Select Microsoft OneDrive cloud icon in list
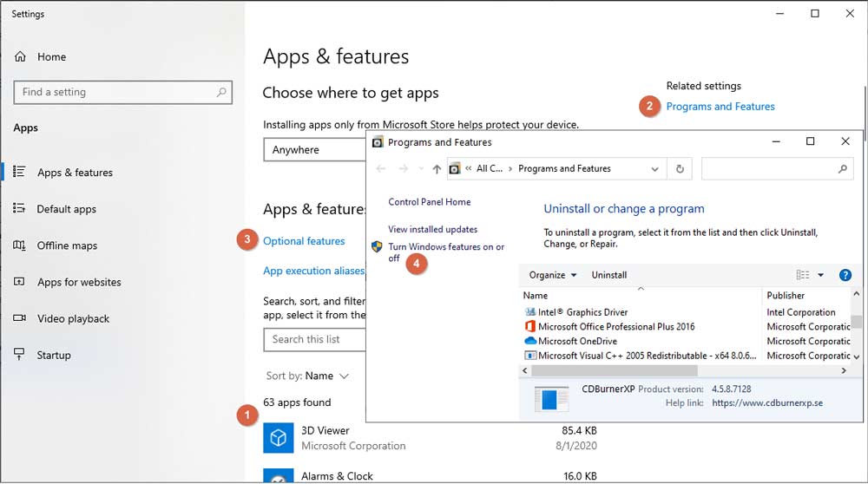Screen dimensions: 868x484 (x=530, y=341)
